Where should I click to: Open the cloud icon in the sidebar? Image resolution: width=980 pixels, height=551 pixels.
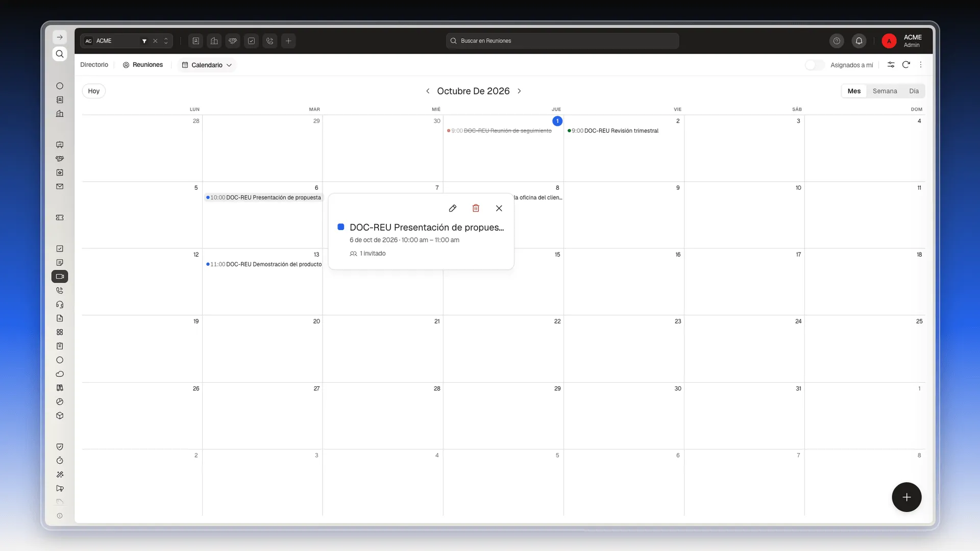pos(60,374)
